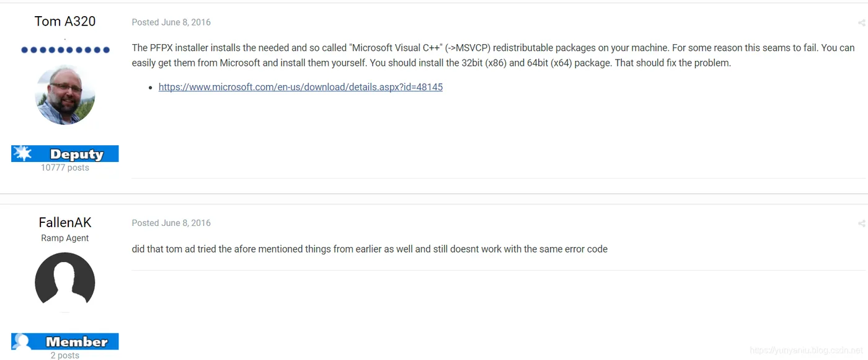Click the star icon on Deputy badge
868x360 pixels.
pyautogui.click(x=22, y=153)
